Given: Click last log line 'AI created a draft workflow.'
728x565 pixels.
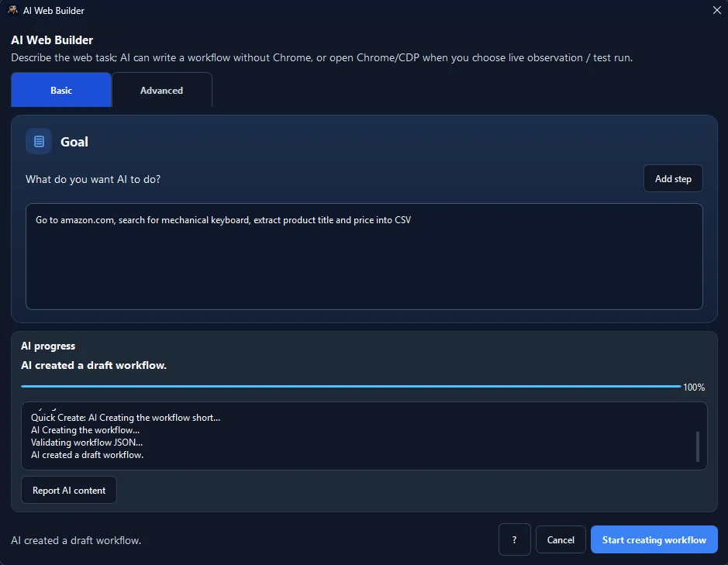Looking at the screenshot, I should click(88, 455).
